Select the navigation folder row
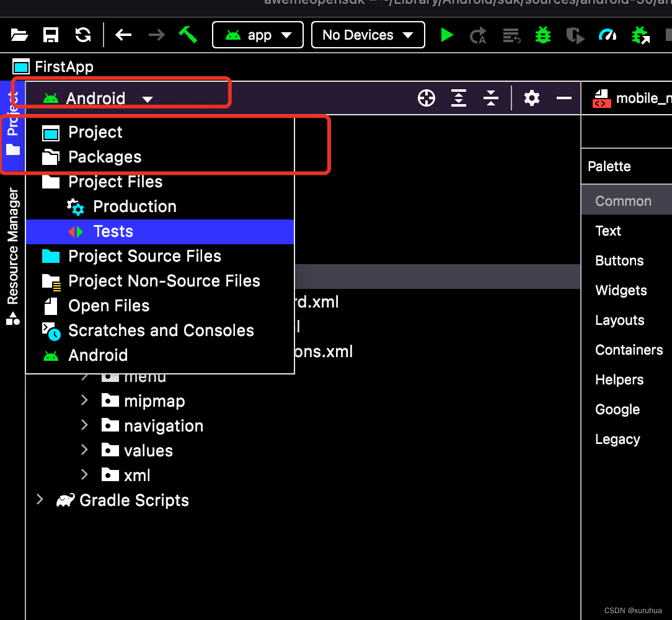The height and width of the screenshot is (620, 672). point(303,426)
